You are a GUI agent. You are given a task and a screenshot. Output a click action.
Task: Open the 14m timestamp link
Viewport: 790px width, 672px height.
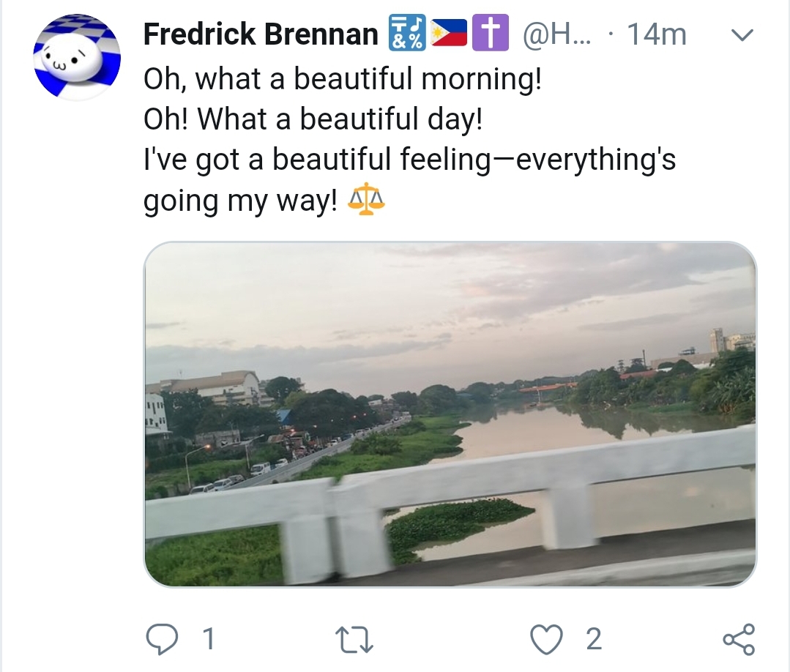[x=657, y=34]
